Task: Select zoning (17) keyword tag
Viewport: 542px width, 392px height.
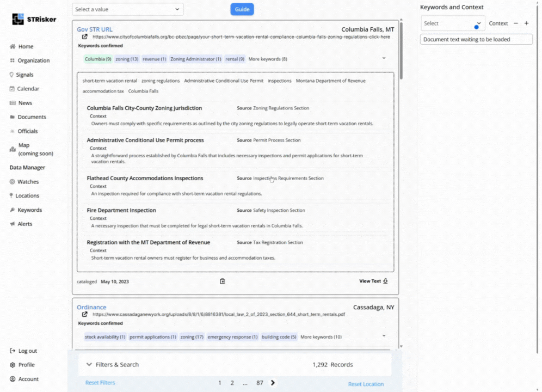Action: click(x=192, y=336)
